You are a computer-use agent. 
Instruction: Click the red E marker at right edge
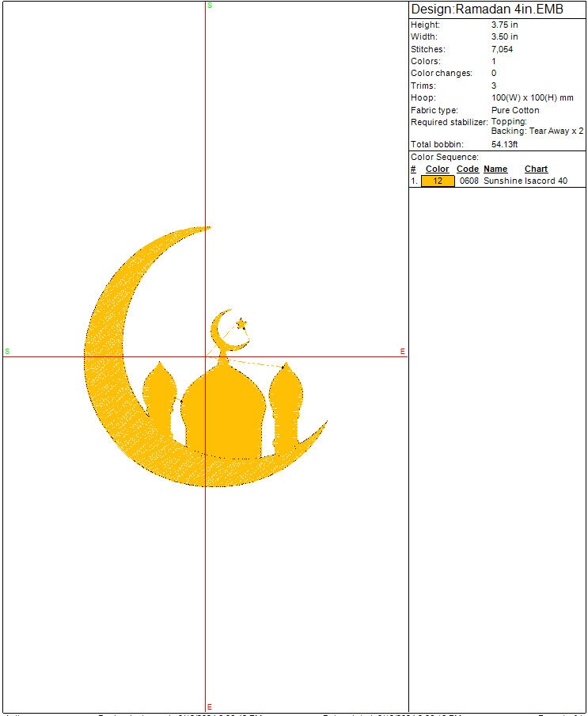tap(402, 351)
